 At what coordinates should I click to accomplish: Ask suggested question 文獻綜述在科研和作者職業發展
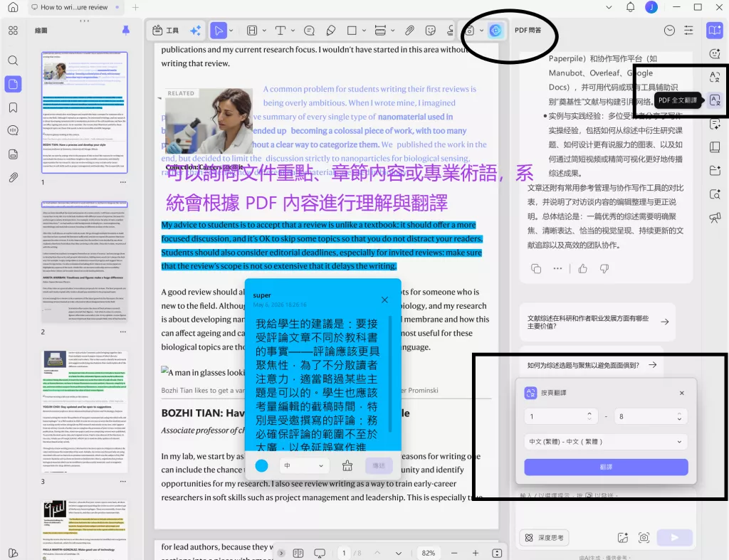pyautogui.click(x=597, y=322)
